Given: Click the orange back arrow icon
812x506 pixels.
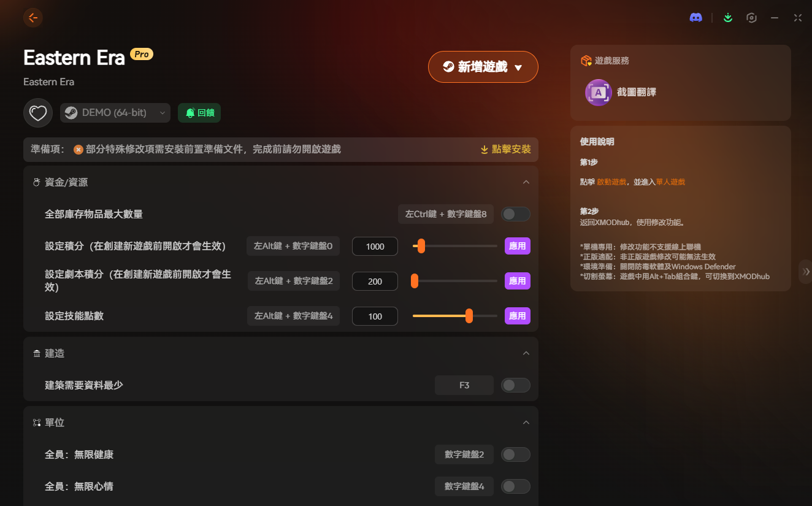Looking at the screenshot, I should tap(33, 18).
